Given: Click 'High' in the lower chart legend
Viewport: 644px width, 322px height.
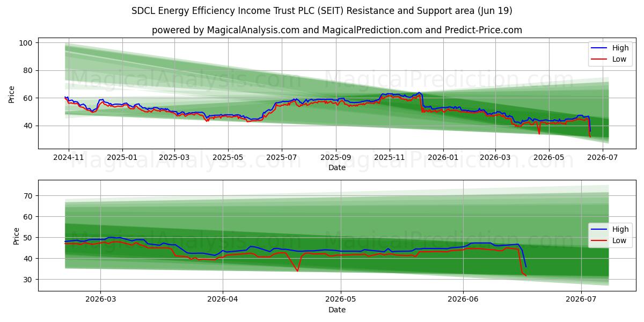Looking at the screenshot, I should coord(620,230).
